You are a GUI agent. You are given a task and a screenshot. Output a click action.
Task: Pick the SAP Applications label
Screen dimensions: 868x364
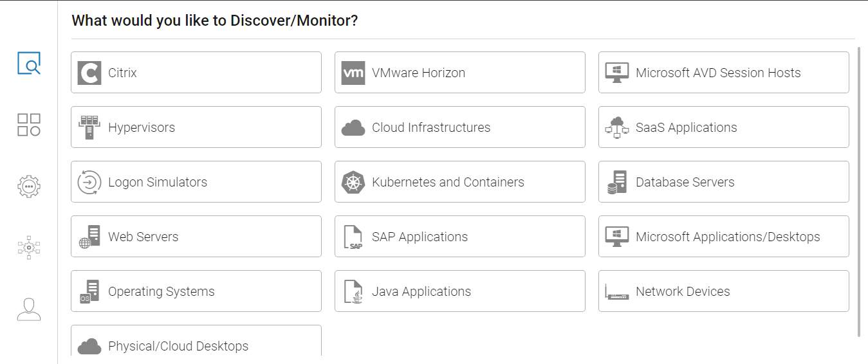pos(420,237)
